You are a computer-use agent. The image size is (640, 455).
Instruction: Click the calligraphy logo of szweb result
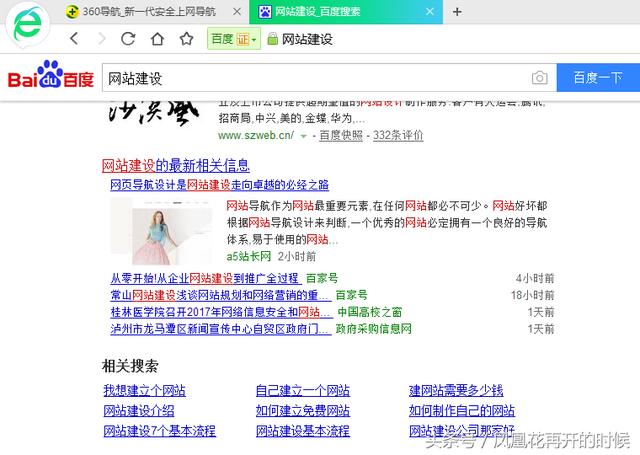tap(154, 112)
